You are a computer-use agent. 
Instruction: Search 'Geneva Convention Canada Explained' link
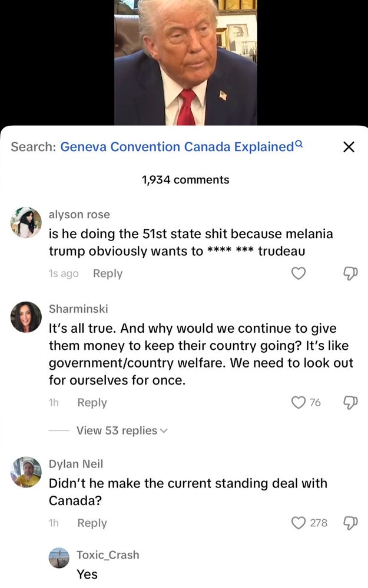click(177, 147)
